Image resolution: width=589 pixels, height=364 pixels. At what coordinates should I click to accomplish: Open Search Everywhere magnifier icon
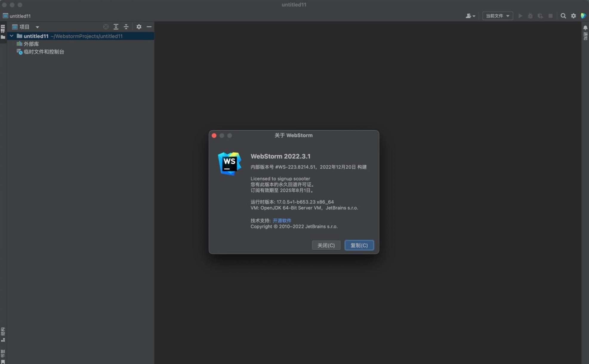point(563,16)
